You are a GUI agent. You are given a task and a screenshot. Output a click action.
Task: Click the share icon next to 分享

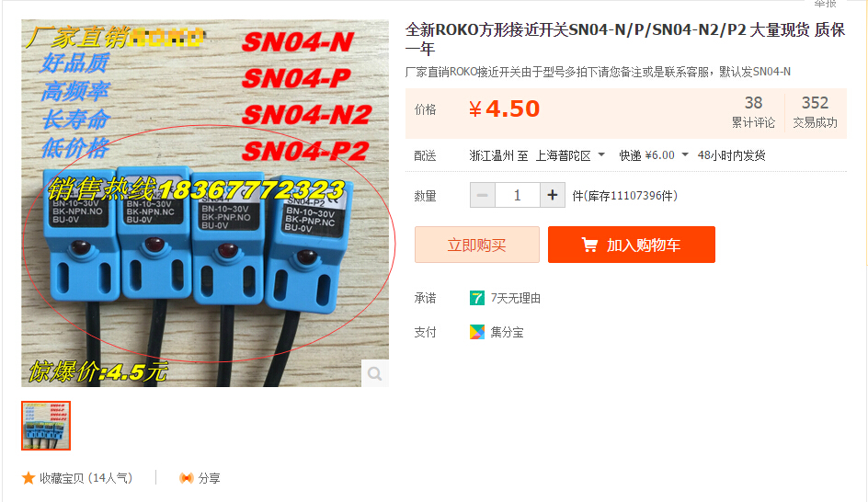tap(187, 478)
